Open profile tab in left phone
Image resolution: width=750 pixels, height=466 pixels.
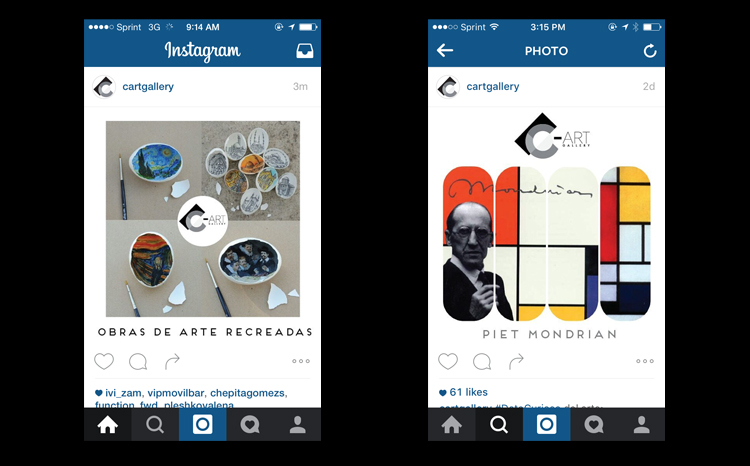(298, 425)
